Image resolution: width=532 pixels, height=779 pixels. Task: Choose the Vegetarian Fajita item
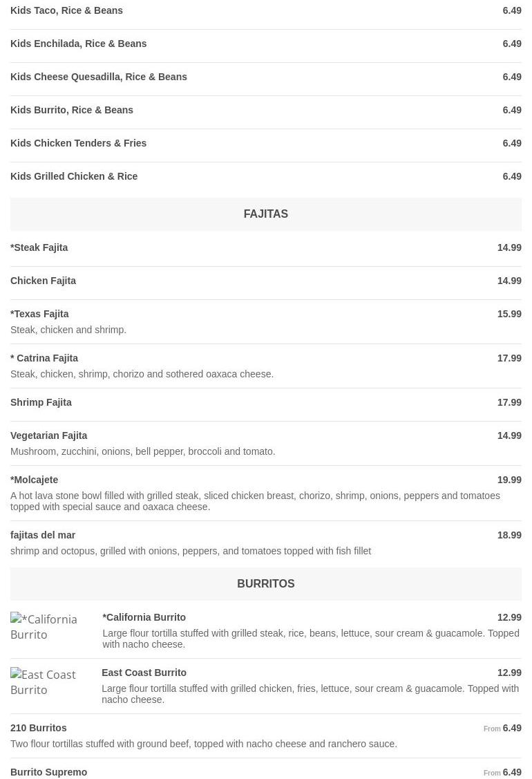pyautogui.click(x=49, y=436)
